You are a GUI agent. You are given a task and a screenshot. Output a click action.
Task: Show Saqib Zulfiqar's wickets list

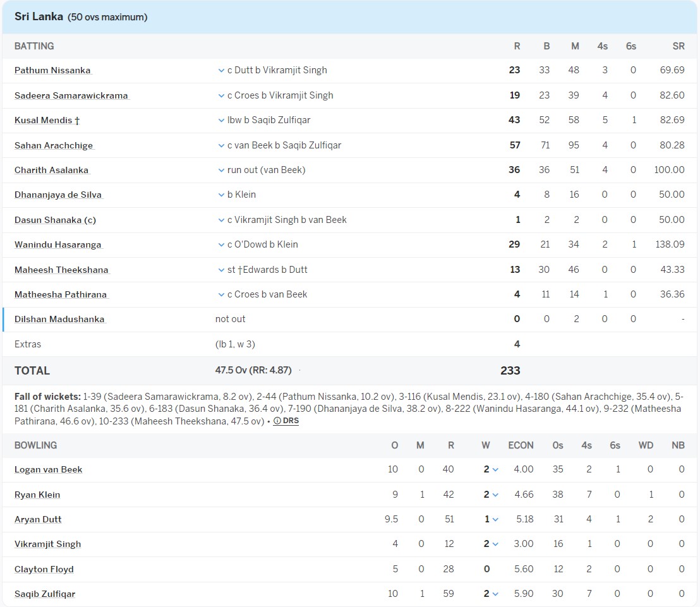(495, 594)
